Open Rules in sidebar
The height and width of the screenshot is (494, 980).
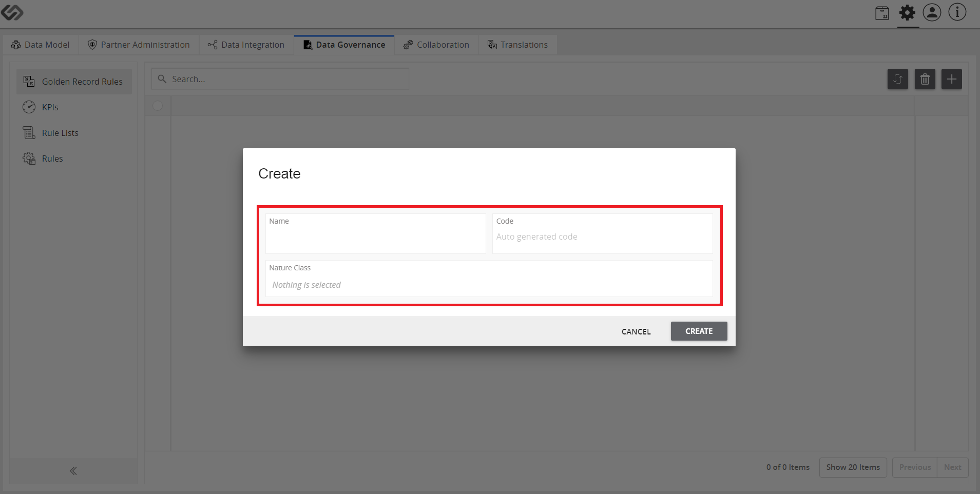point(74,159)
